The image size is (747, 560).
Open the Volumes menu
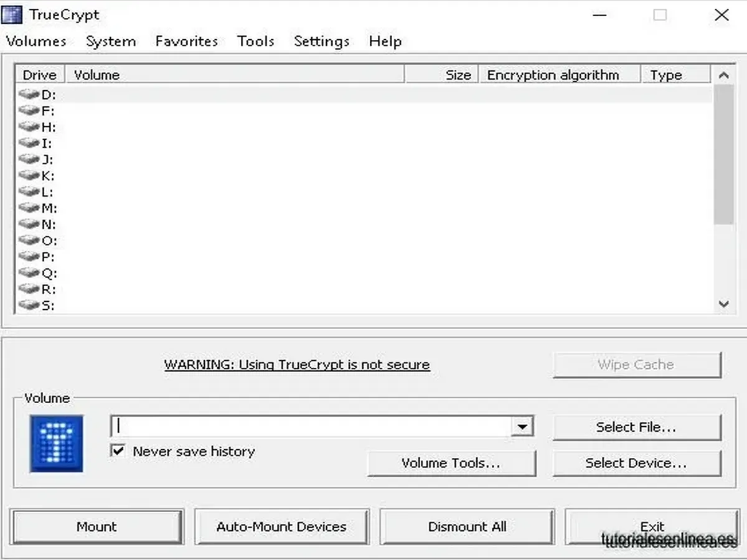click(36, 41)
